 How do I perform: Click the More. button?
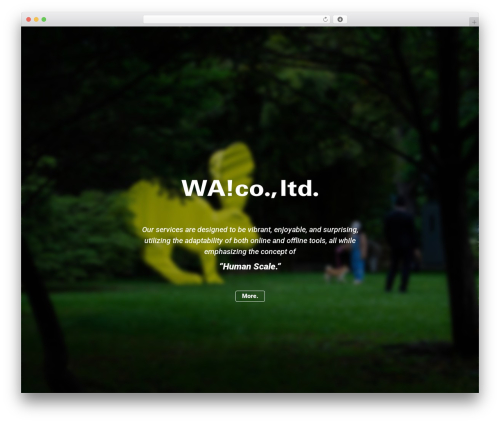(x=250, y=296)
